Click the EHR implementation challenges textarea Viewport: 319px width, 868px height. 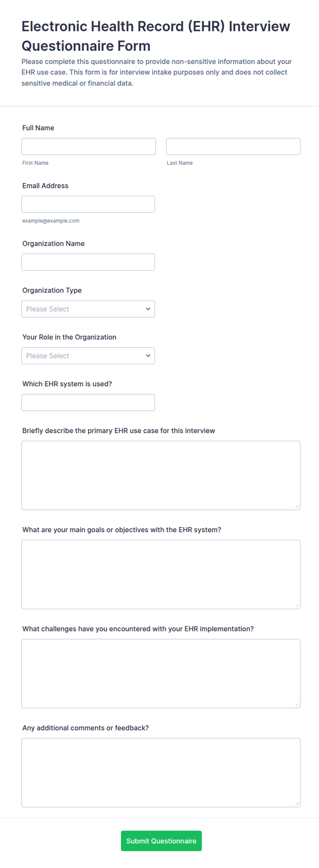coord(161,674)
